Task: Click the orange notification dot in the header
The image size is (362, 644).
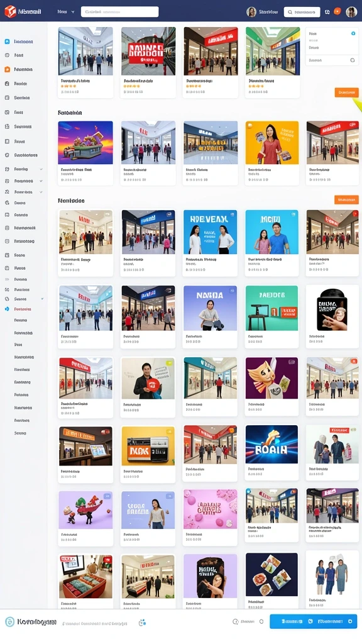Action: [x=337, y=11]
